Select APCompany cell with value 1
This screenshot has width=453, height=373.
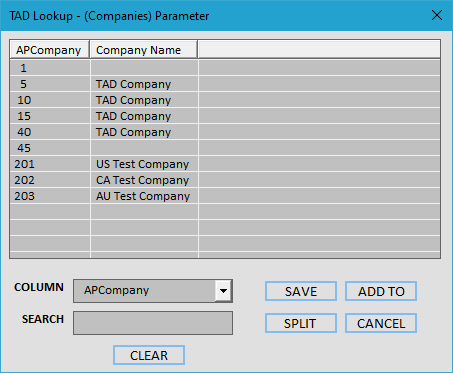pyautogui.click(x=50, y=68)
